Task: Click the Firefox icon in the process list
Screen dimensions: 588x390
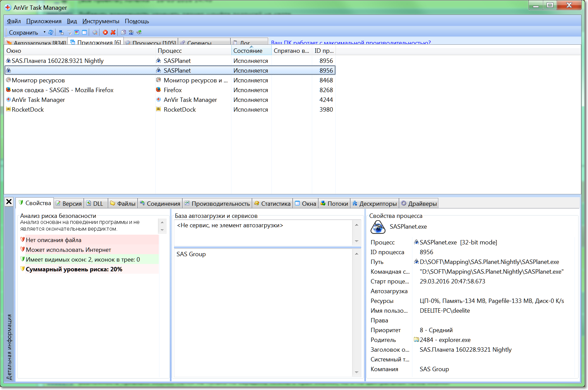Action: (158, 90)
